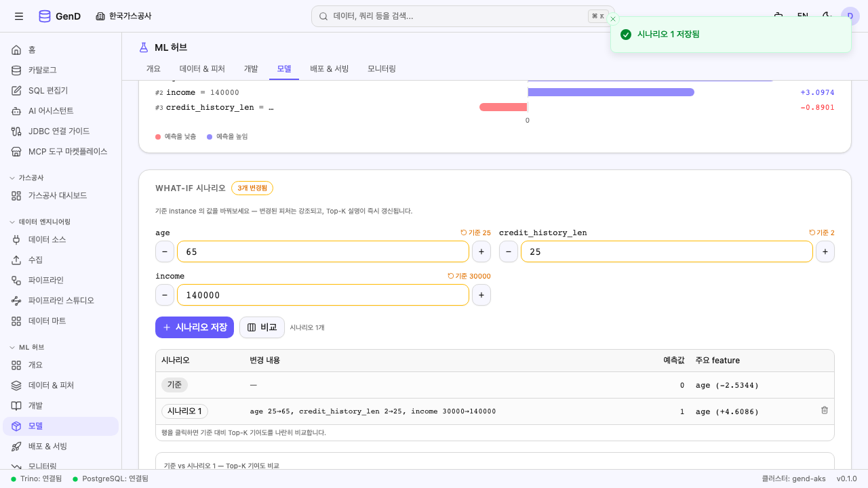Click the income input field
Viewport: 868px width, 488px height.
(323, 295)
